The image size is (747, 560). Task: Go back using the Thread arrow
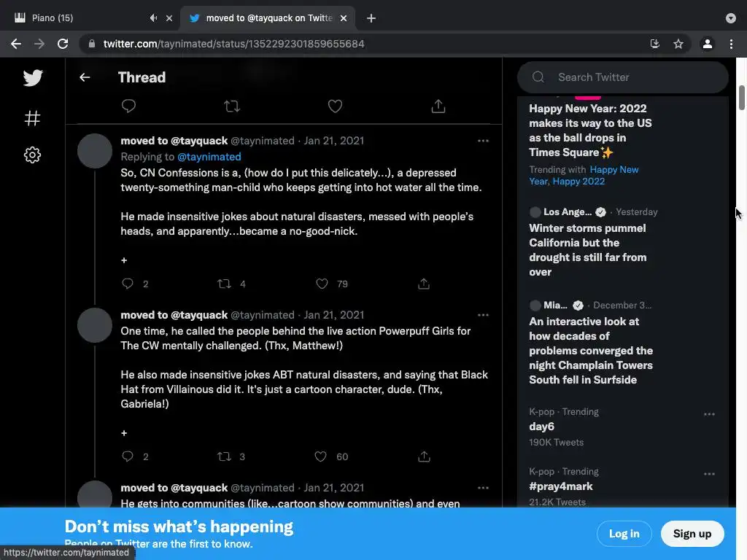85,77
